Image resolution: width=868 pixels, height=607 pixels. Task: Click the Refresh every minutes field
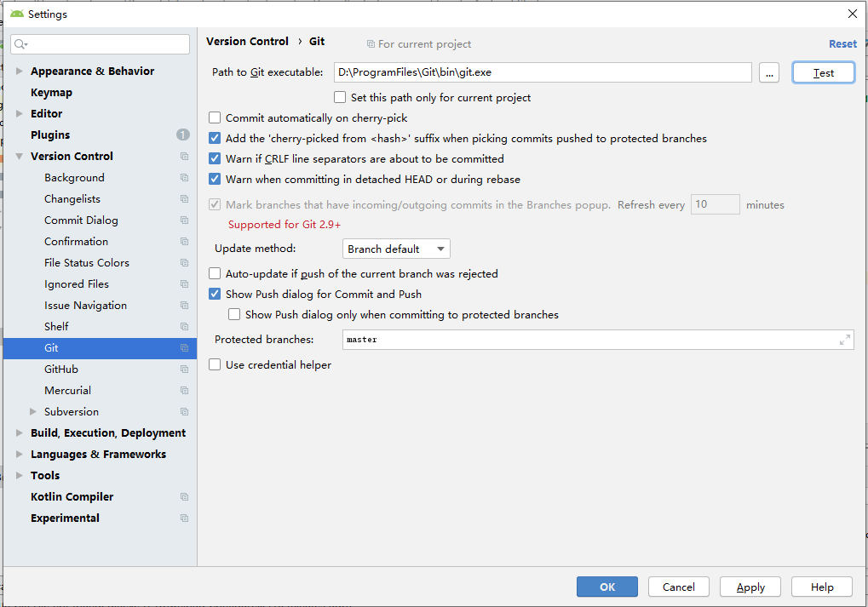(716, 204)
